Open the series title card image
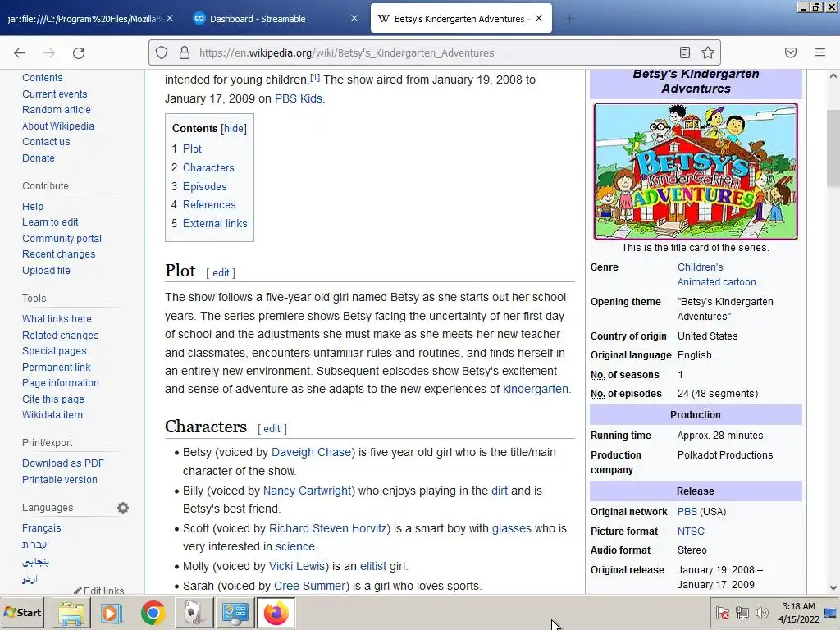Screen dimensions: 840x630 696,171
